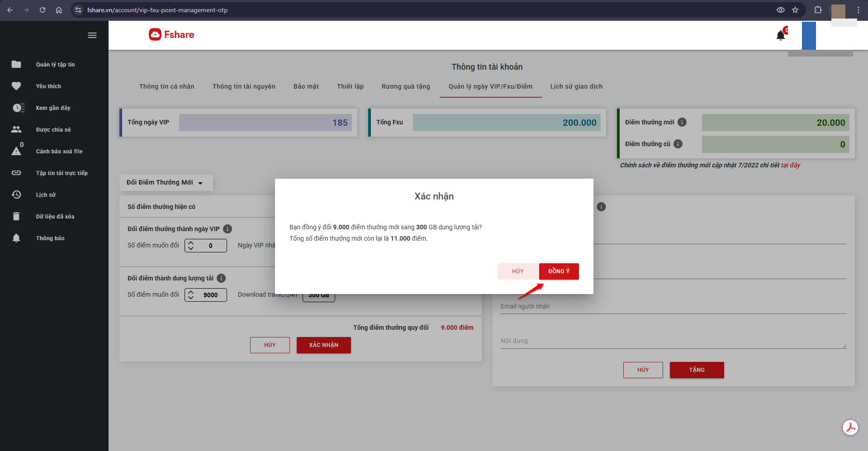This screenshot has height=451, width=868.
Task: Click info icon beside Điểm thưởng cũ
Action: point(678,144)
